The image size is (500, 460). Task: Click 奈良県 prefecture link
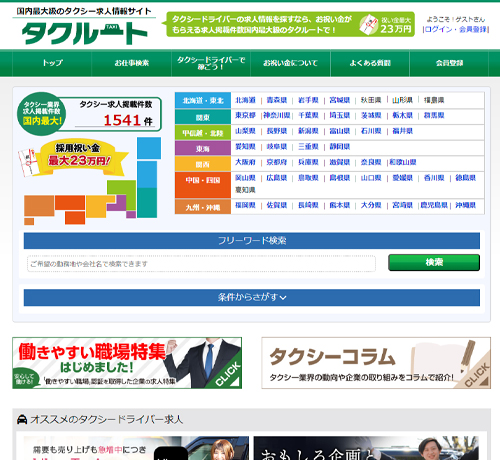tap(371, 162)
